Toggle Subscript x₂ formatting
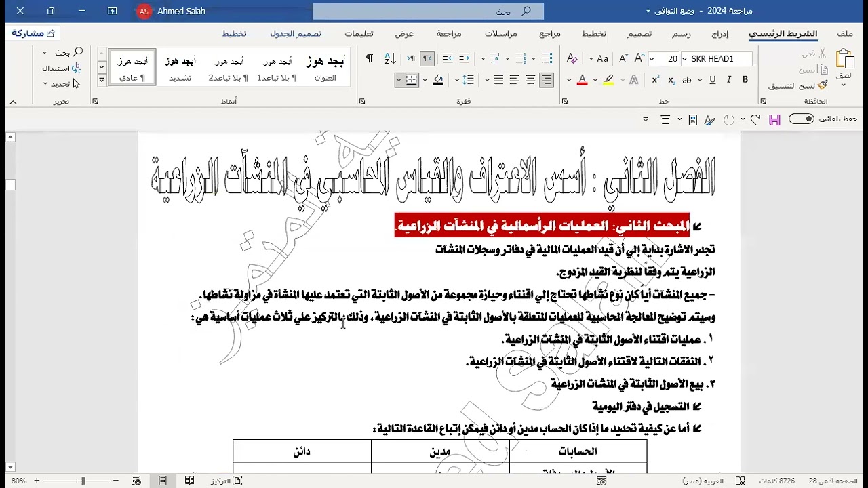Screen dimensions: 868x488 671,80
